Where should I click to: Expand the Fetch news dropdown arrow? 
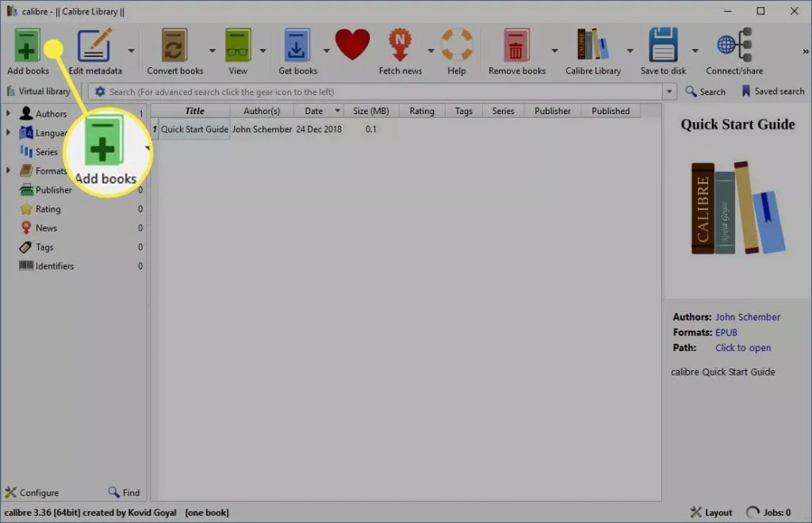(x=431, y=51)
